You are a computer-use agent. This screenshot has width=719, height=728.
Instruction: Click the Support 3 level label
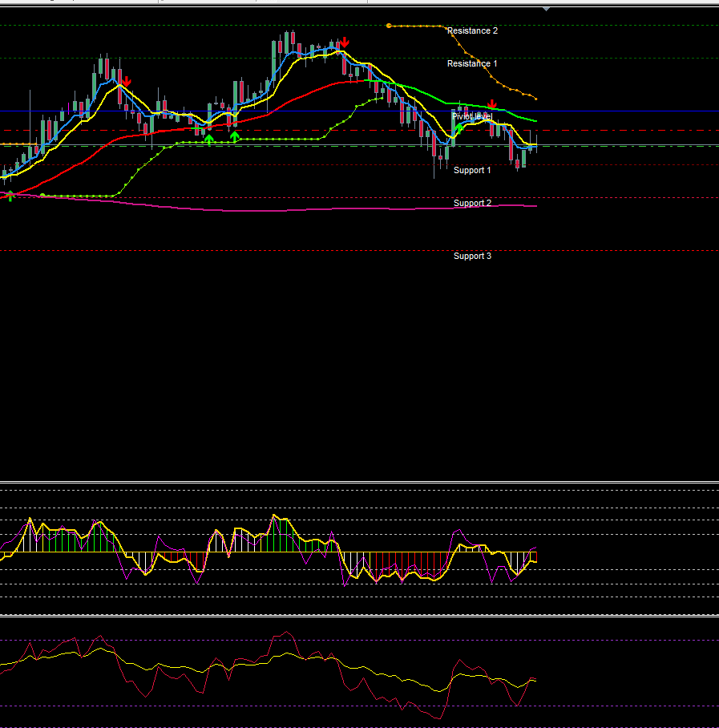472,256
